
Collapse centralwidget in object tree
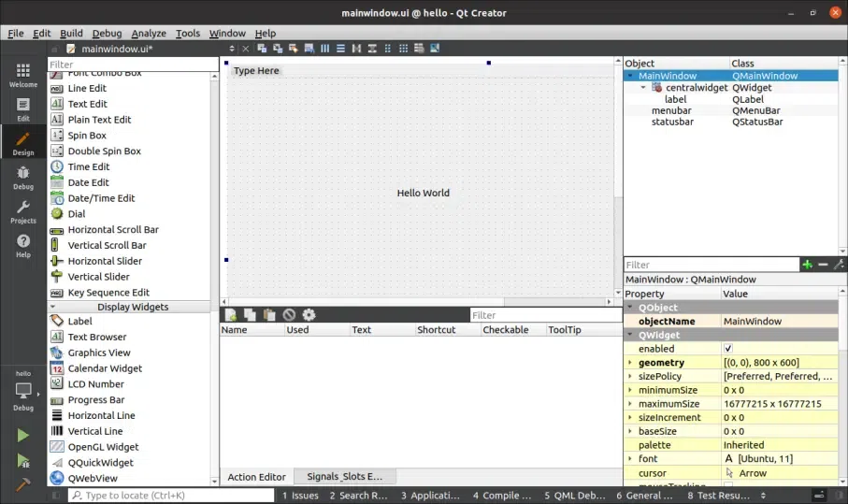pyautogui.click(x=643, y=87)
